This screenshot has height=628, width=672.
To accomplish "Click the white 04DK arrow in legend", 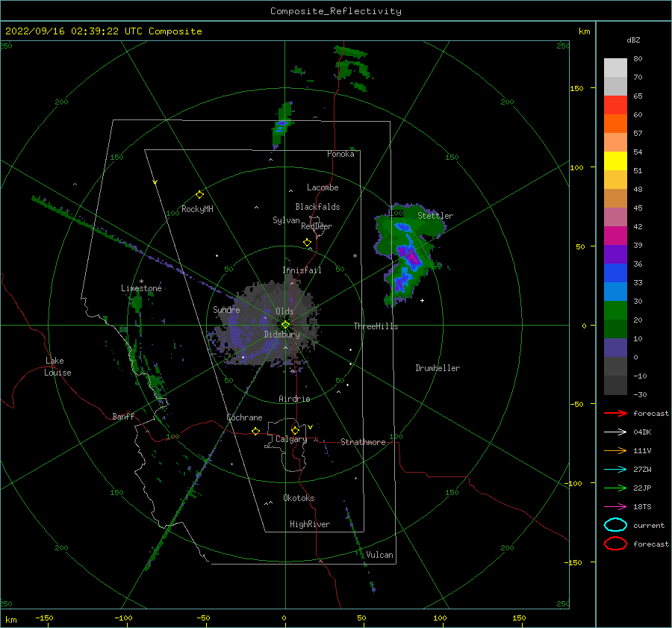I will (615, 432).
